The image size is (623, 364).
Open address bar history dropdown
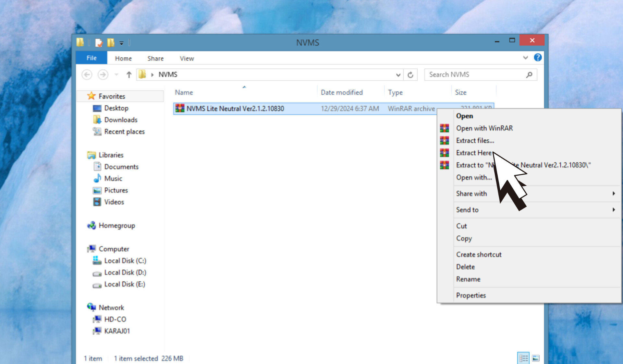(398, 75)
